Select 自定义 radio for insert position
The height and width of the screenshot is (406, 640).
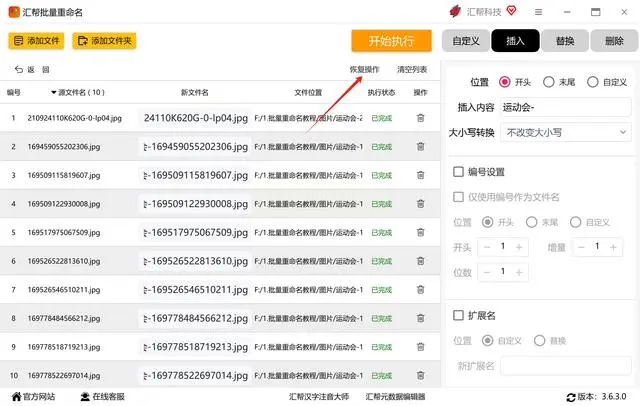coord(593,82)
